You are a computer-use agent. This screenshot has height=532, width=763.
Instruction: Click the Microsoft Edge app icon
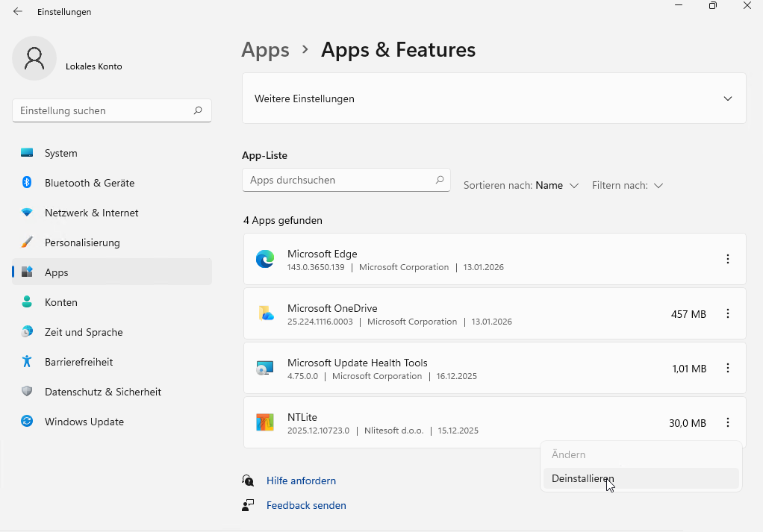[x=265, y=259]
